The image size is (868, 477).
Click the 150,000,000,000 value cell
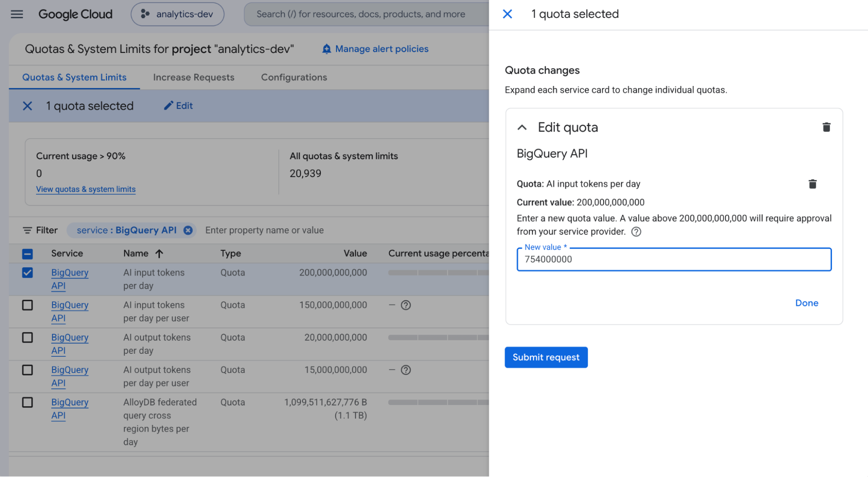[333, 305]
